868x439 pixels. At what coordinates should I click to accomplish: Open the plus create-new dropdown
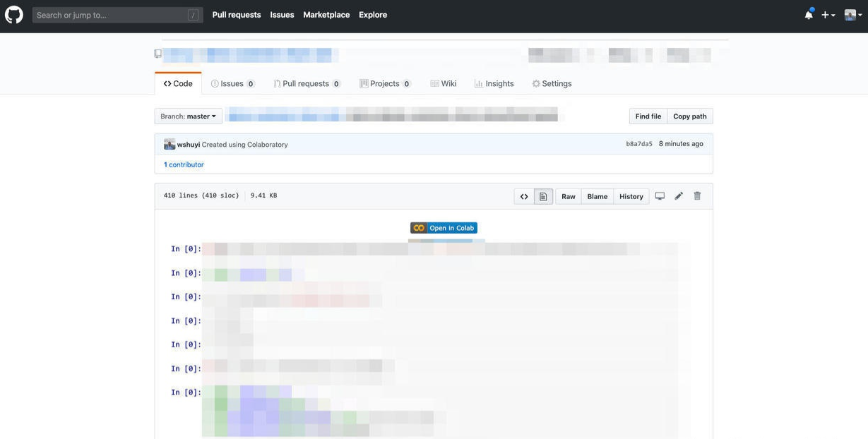click(828, 15)
